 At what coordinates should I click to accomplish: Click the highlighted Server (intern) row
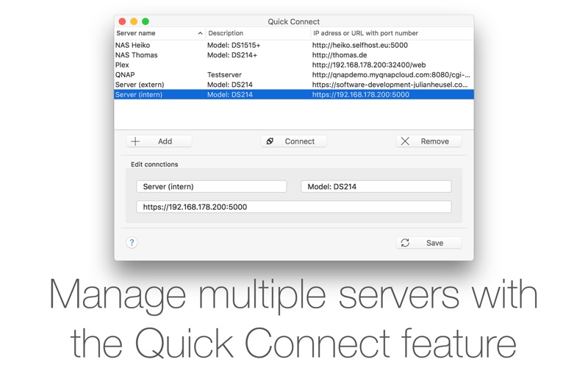coord(293,95)
